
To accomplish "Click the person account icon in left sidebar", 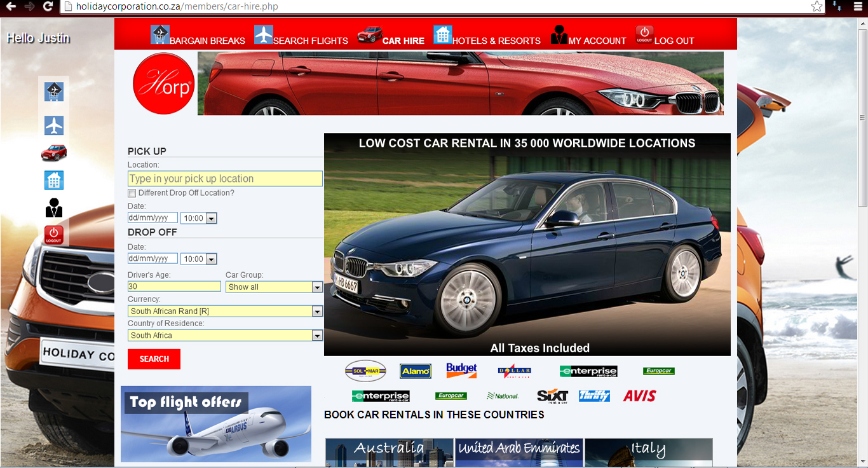I will click(54, 208).
